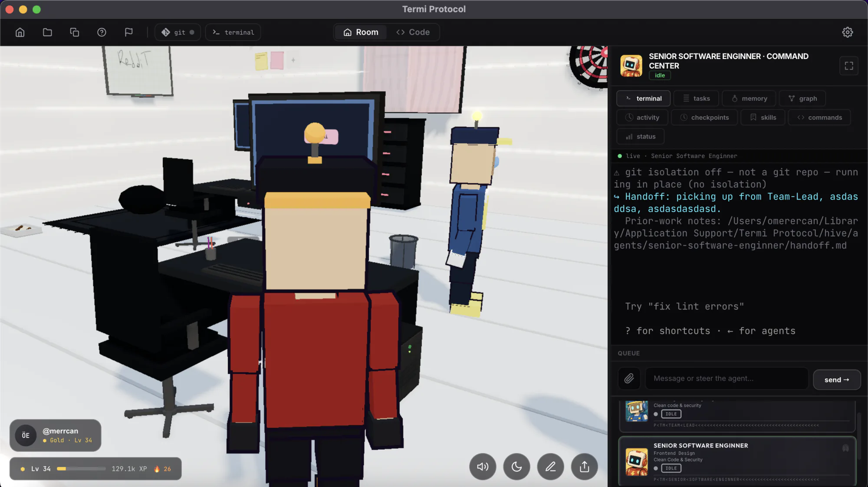Click the QUEUE section label
The height and width of the screenshot is (487, 868).
coord(629,353)
